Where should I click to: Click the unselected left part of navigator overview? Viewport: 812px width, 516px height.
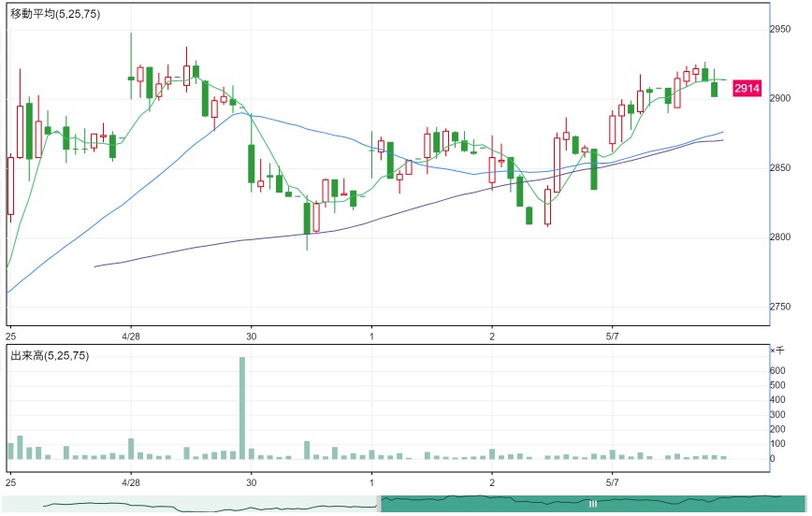point(191,504)
